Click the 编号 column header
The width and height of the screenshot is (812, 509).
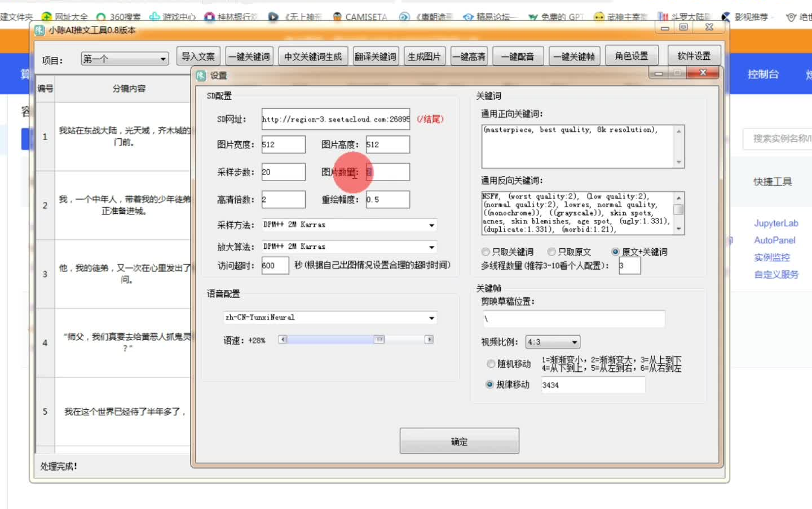pos(45,89)
